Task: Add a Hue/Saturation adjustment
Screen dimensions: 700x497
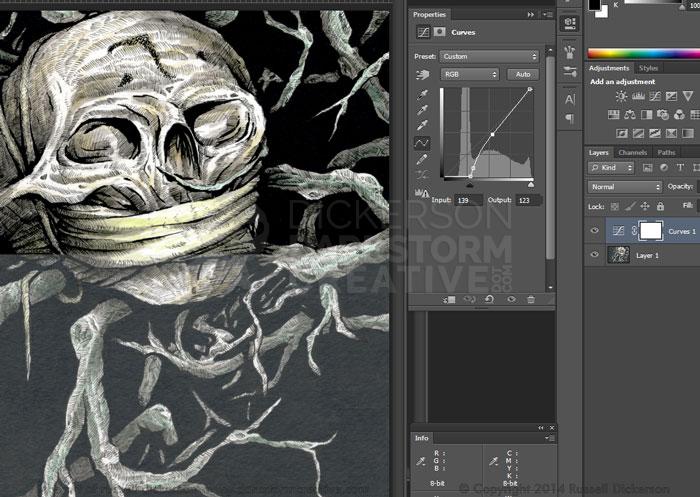Action: pyautogui.click(x=613, y=115)
